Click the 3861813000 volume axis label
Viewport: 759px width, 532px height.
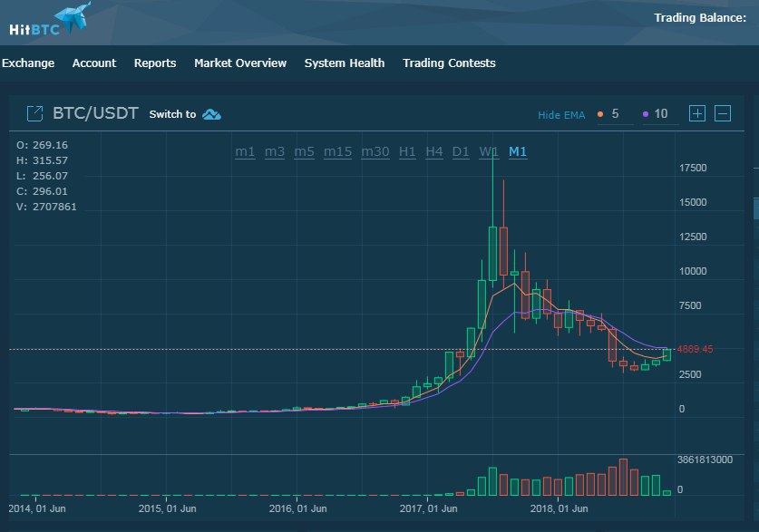705,459
